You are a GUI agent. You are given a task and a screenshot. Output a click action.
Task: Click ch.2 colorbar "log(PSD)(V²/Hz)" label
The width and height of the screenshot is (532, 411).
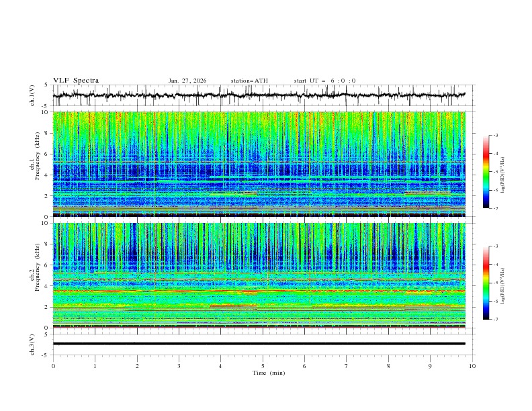click(503, 285)
